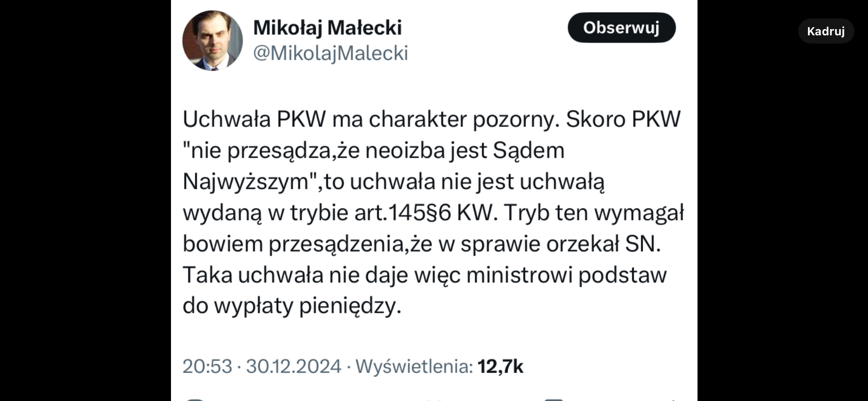Image resolution: width=868 pixels, height=401 pixels.
Task: Click the 20:53 post timestamp
Action: tap(207, 367)
